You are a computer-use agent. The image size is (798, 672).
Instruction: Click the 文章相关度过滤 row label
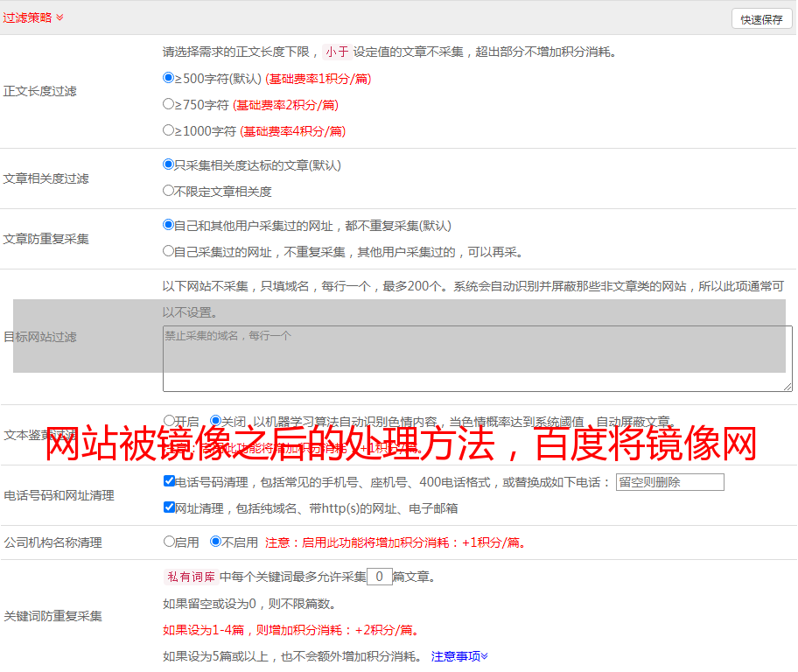(x=45, y=178)
